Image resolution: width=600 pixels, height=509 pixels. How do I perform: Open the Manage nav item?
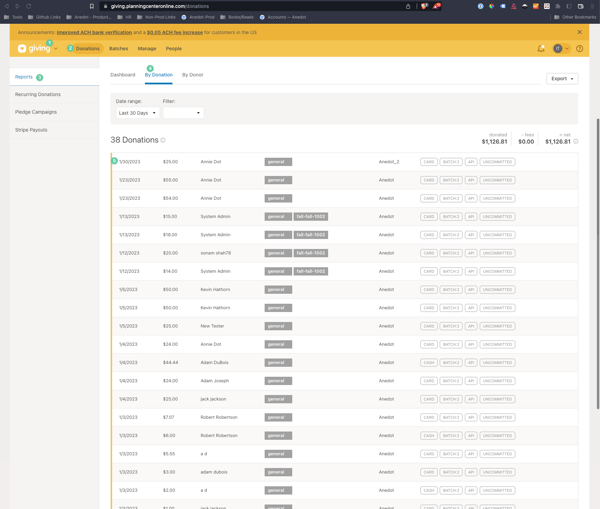click(147, 49)
